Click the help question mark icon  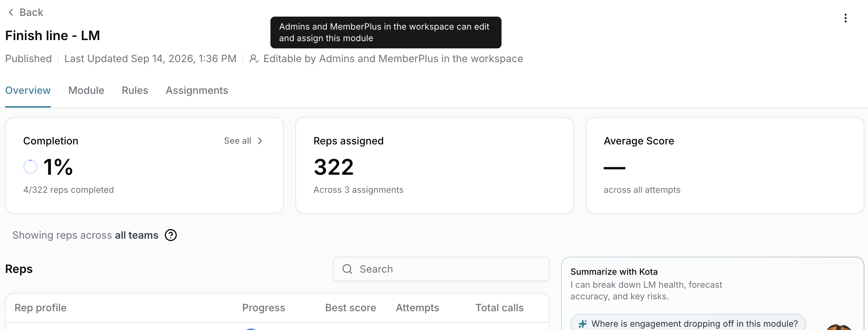(x=171, y=235)
